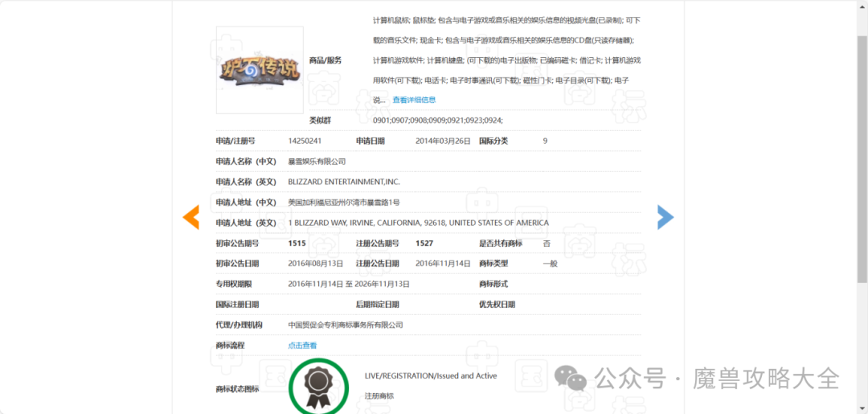The height and width of the screenshot is (414, 868).
Task: Select shared trademark value 否
Action: [547, 243]
